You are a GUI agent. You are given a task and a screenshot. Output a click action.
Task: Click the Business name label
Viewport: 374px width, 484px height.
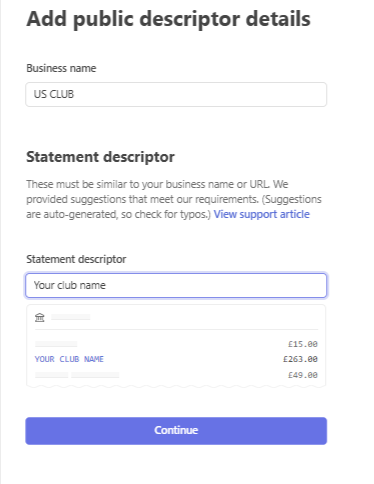click(61, 68)
